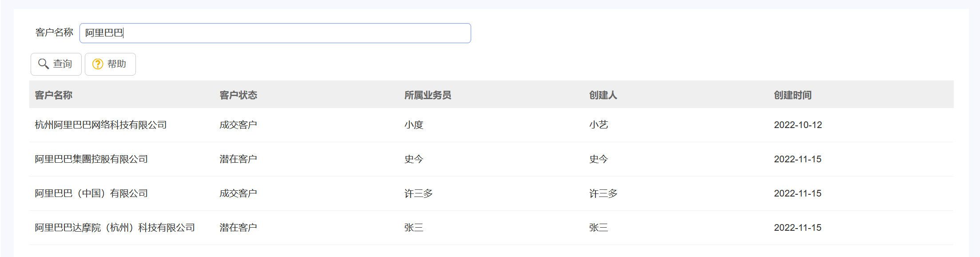Viewport: 980px width, 257px height.
Task: Open 阿里巴巴达摩院（杭州）科技有限公司 record
Action: [115, 228]
